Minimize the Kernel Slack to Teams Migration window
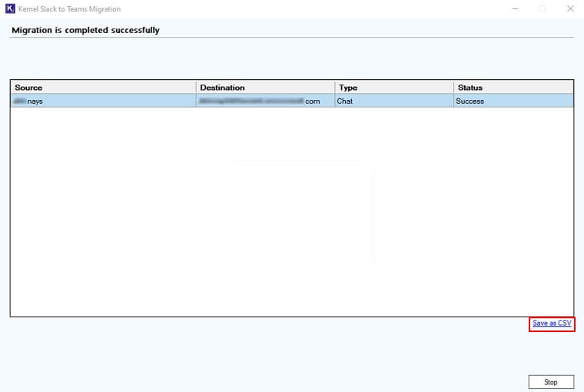This screenshot has width=584, height=392. point(515,8)
